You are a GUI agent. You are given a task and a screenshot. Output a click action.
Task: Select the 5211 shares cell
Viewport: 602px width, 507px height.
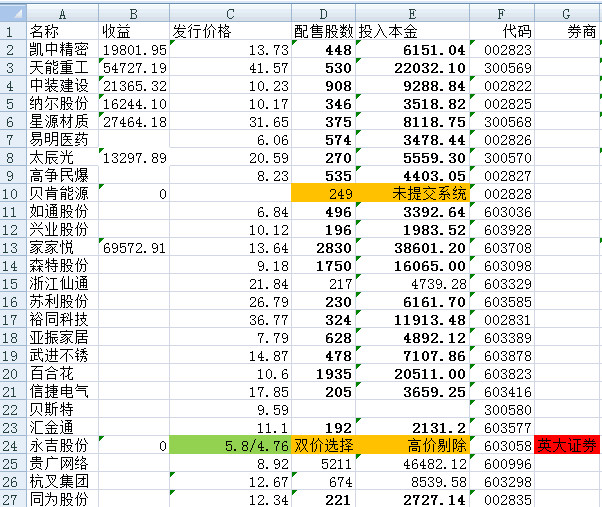[x=324, y=463]
